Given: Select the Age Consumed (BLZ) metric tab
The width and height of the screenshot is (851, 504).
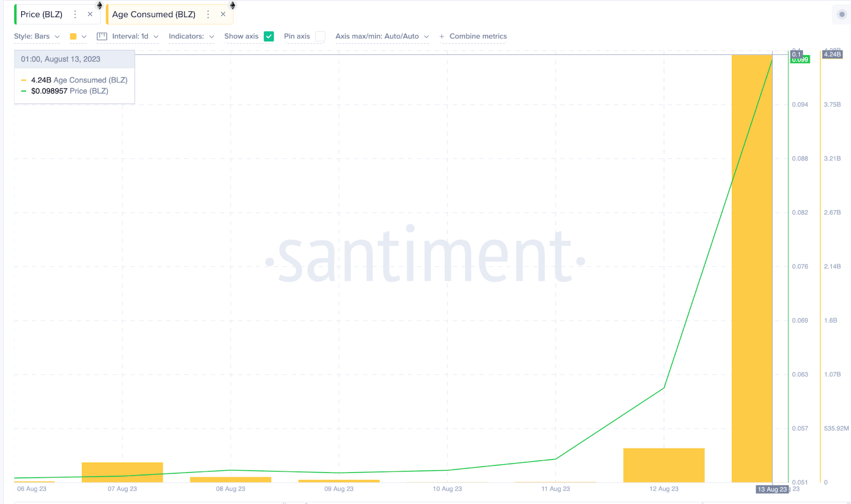Looking at the screenshot, I should (154, 14).
